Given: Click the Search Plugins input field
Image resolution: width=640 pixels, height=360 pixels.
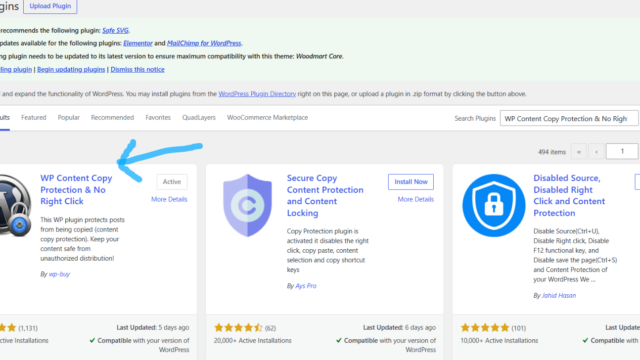Looking at the screenshot, I should tap(569, 118).
